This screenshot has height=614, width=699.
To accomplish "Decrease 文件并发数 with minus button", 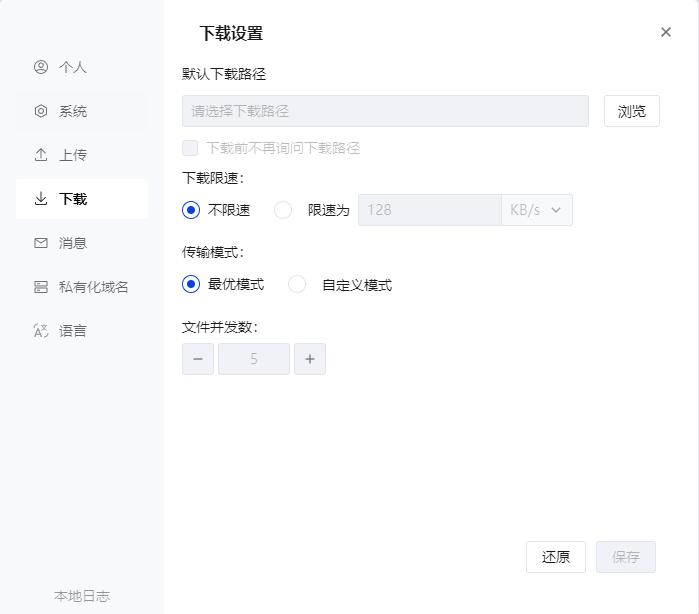I will pos(198,359).
